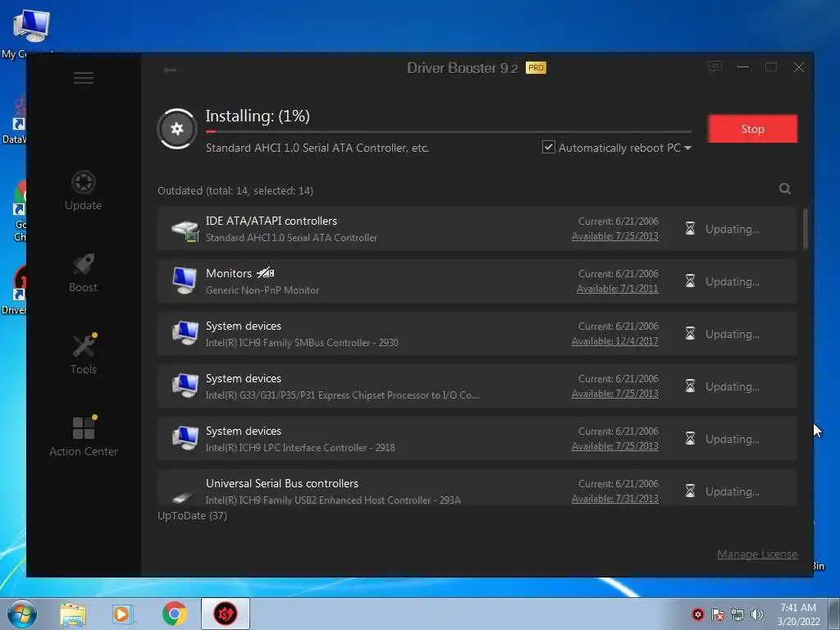Viewport: 840px width, 630px height.
Task: Click the installation progress bar
Action: 449,131
